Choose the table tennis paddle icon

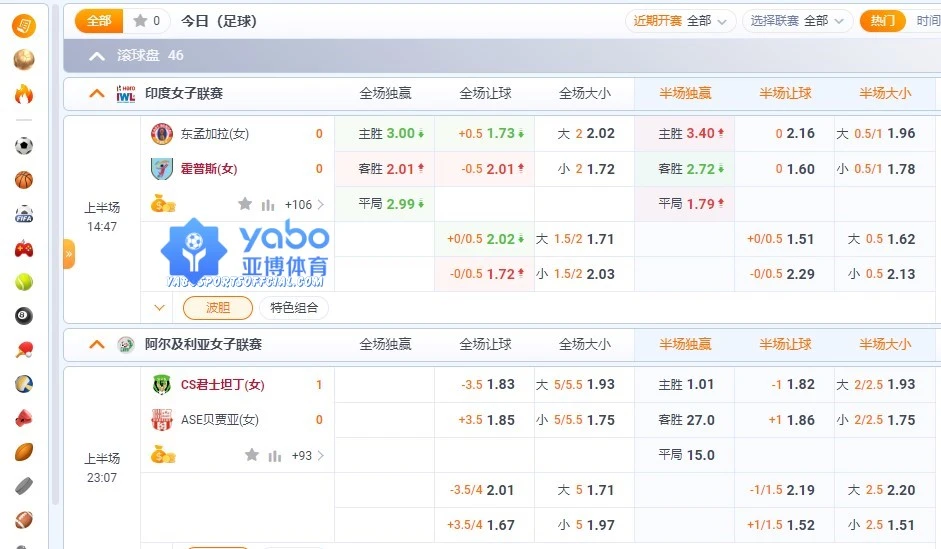(x=24, y=350)
